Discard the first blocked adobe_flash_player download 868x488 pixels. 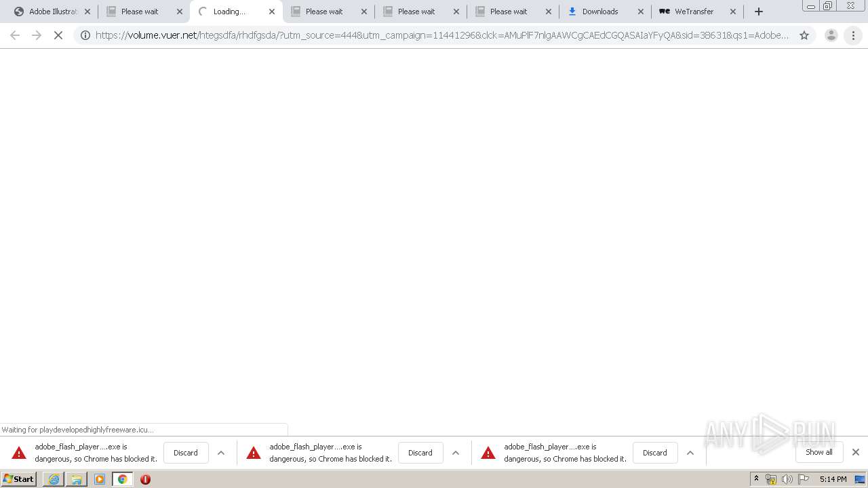coord(186,453)
